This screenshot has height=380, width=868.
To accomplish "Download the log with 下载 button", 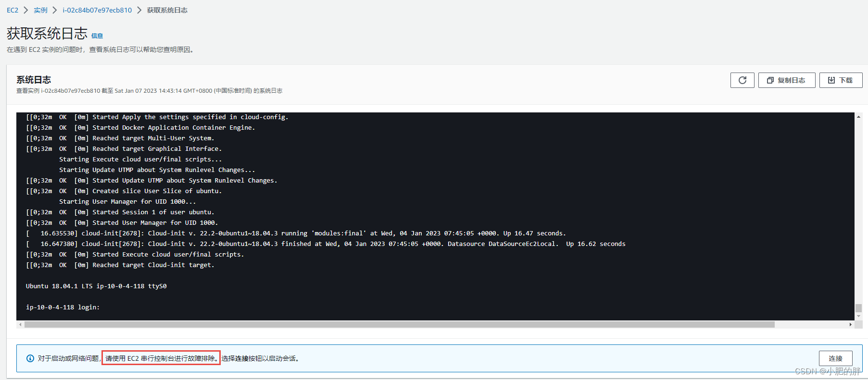I will click(x=841, y=80).
